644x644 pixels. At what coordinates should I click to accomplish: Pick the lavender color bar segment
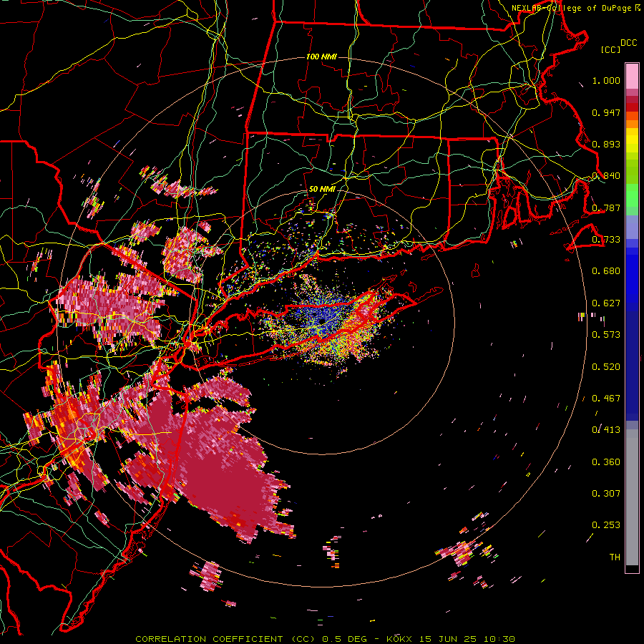pos(632,227)
